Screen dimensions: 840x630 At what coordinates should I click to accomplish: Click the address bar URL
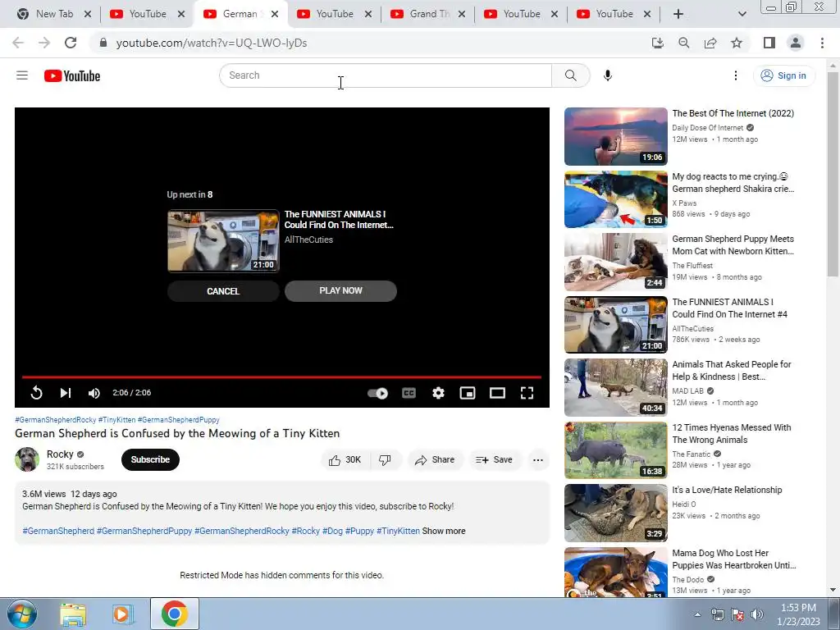tap(212, 43)
